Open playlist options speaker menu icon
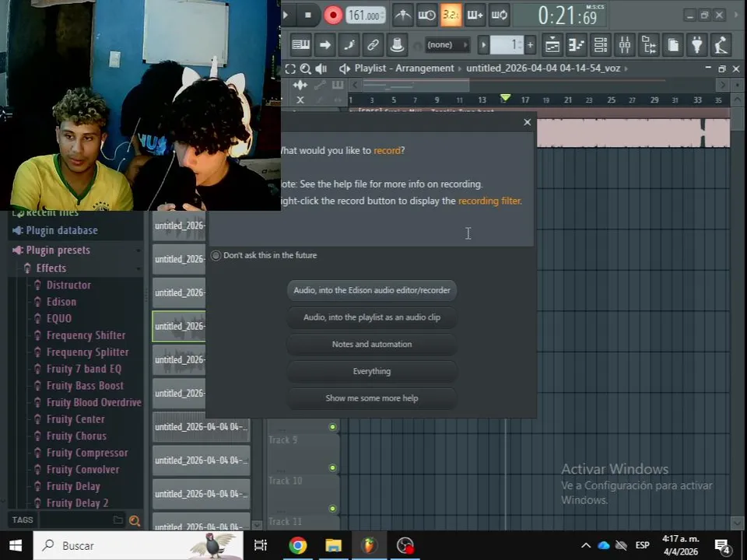747x560 pixels. [344, 68]
